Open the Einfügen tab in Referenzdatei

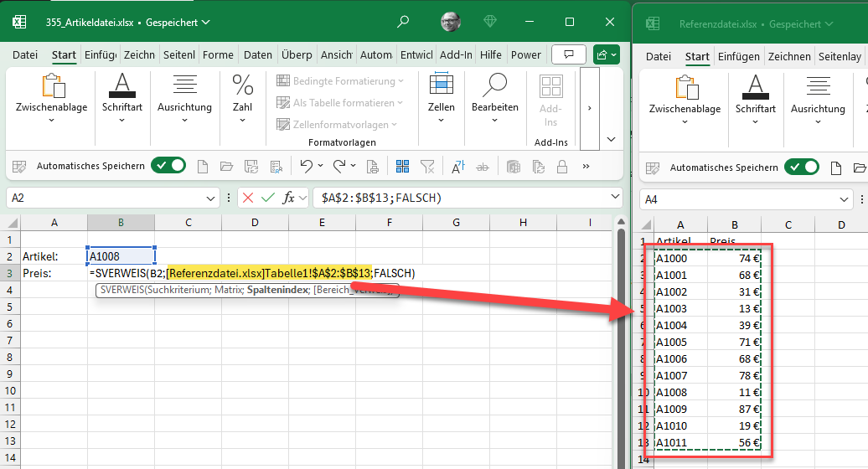(x=738, y=57)
